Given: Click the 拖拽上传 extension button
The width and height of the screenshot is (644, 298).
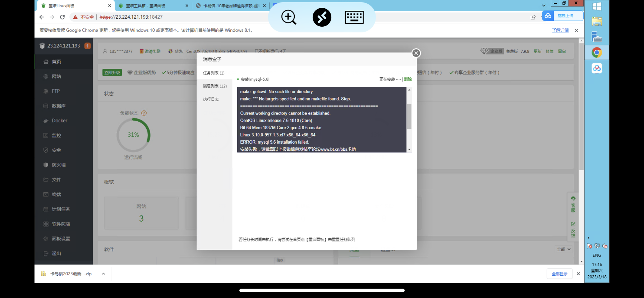Looking at the screenshot, I should (x=563, y=16).
